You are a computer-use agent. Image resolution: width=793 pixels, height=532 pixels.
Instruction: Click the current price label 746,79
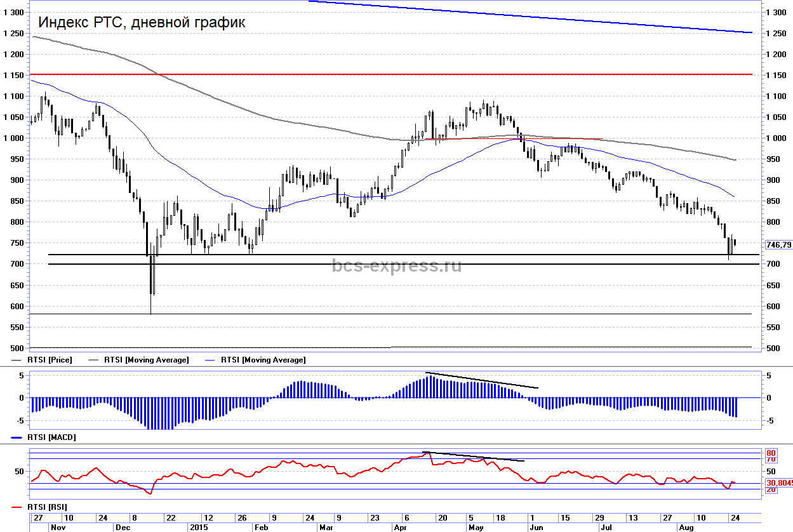(779, 245)
